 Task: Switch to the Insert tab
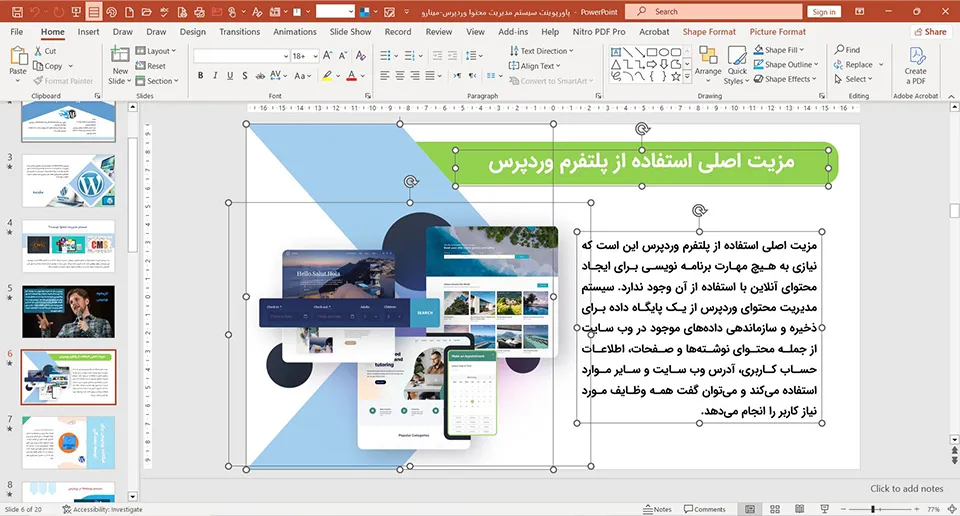(x=88, y=32)
